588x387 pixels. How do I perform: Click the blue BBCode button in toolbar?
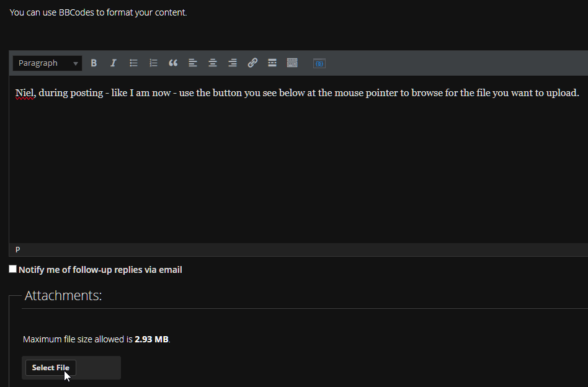click(x=319, y=63)
